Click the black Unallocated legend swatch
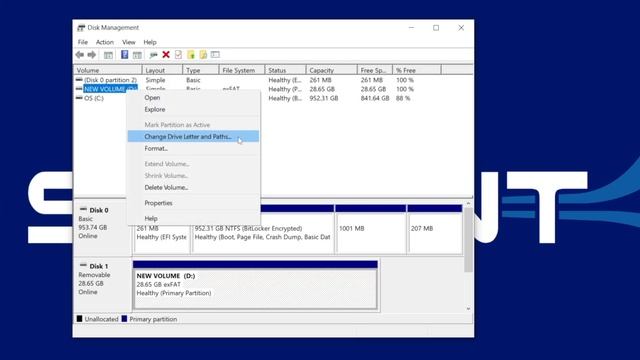This screenshot has height=360, width=640. tap(80, 319)
